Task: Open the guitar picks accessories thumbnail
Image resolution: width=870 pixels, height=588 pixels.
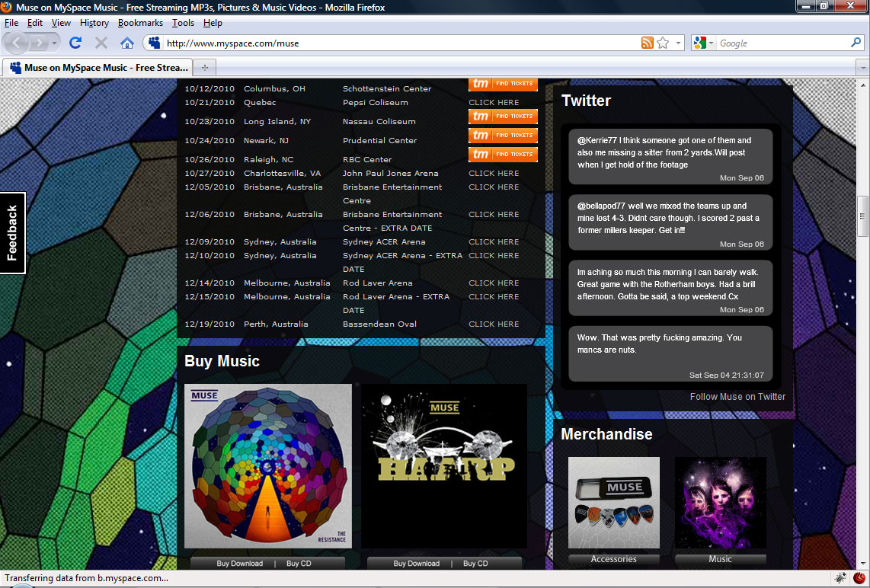Action: [614, 503]
